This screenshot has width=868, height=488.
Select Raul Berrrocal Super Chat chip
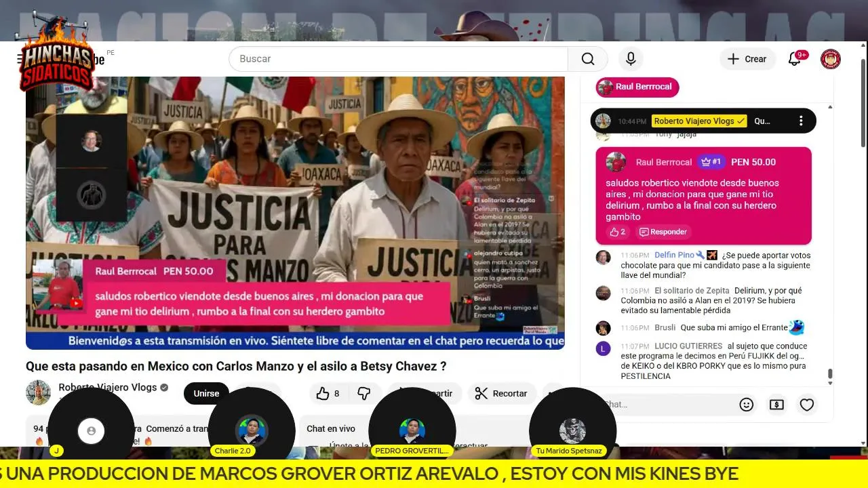click(637, 87)
